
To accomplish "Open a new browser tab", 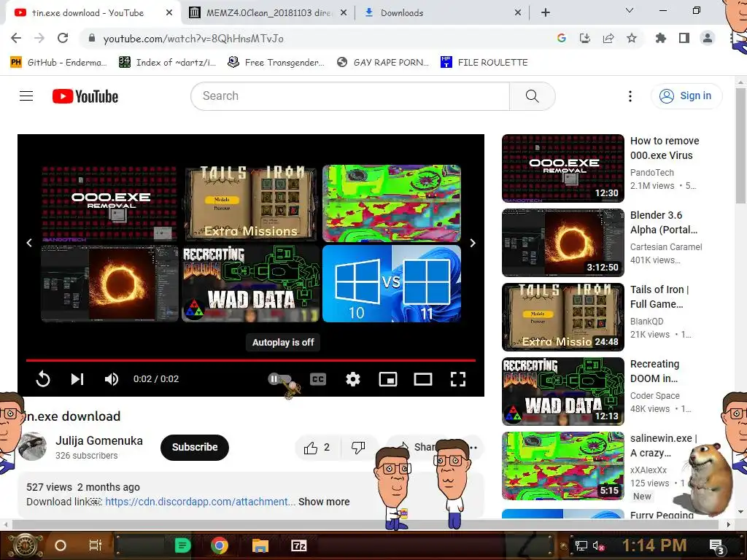I will click(546, 13).
